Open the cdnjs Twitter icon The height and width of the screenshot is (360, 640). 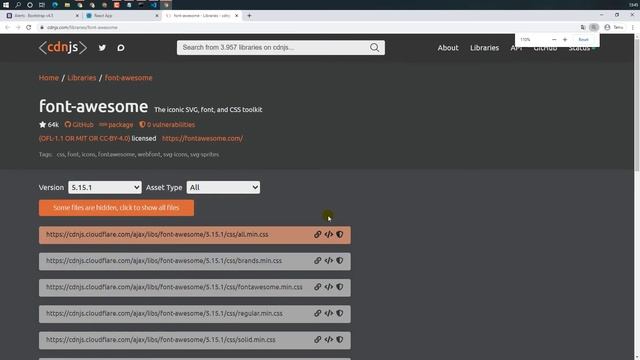[x=102, y=48]
